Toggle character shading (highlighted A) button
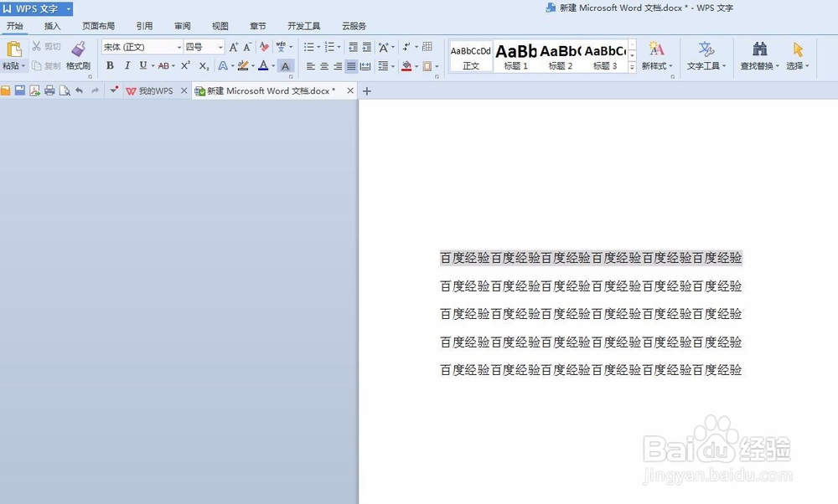 (x=286, y=66)
